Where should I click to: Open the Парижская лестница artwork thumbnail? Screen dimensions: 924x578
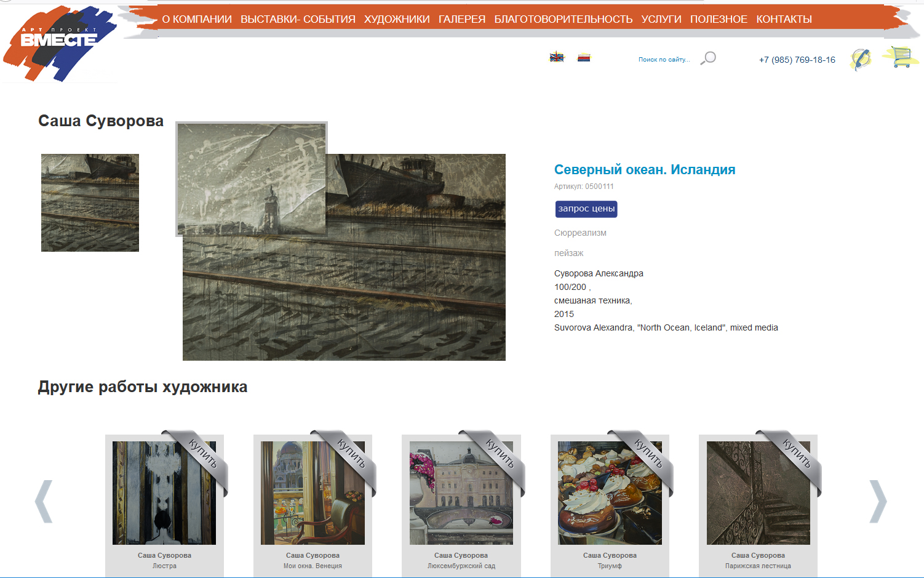click(759, 493)
